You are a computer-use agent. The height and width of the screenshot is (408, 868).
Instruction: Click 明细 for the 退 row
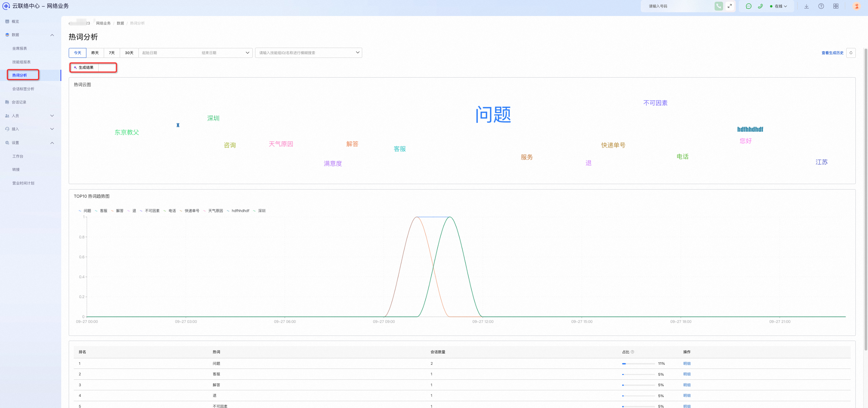pyautogui.click(x=687, y=395)
